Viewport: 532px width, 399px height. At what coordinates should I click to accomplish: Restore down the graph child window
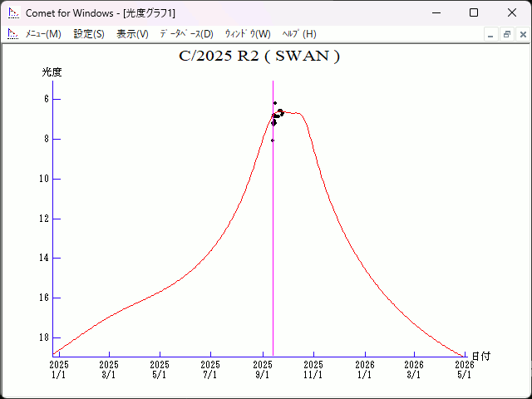point(506,34)
